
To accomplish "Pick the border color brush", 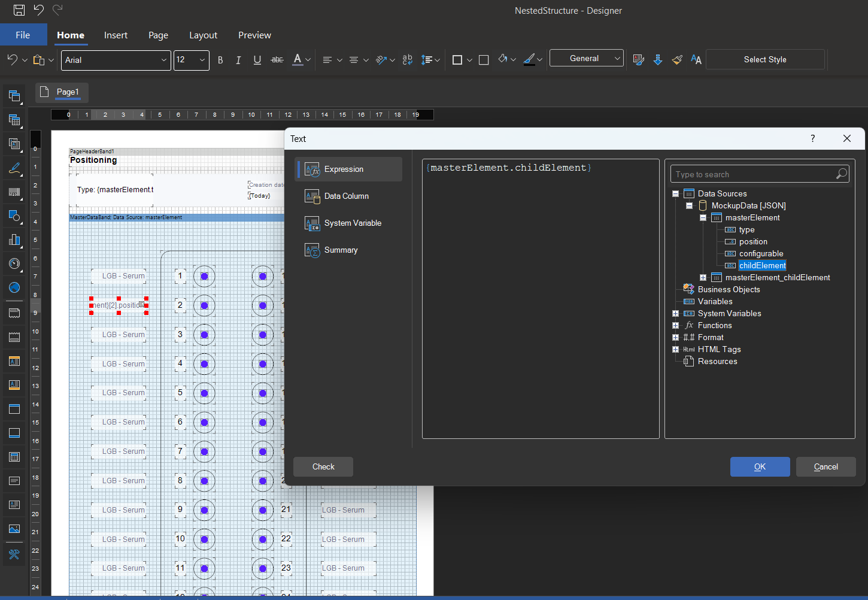I will coord(529,59).
